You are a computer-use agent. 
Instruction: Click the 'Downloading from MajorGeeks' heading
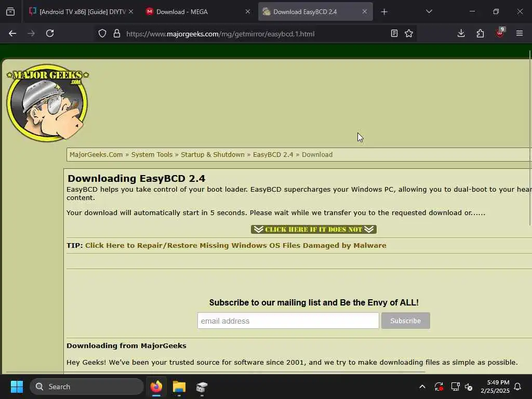127,345
